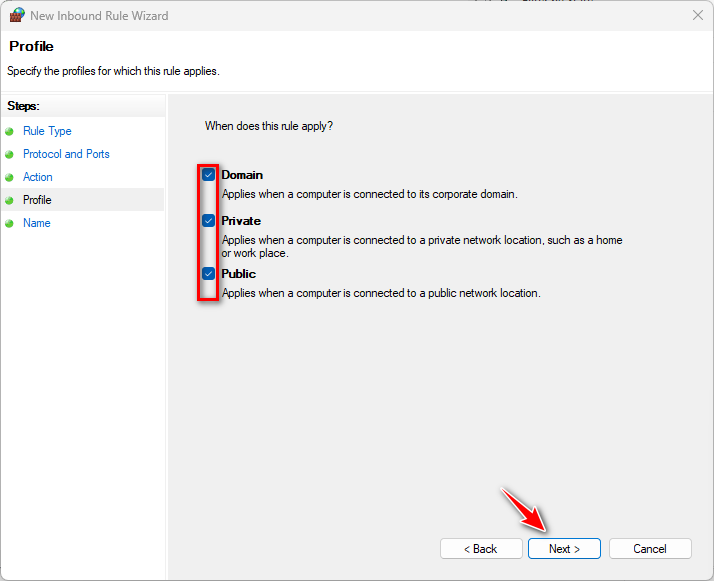This screenshot has width=714, height=581.
Task: Click the green bullet beside Profile step
Action: coord(10,200)
